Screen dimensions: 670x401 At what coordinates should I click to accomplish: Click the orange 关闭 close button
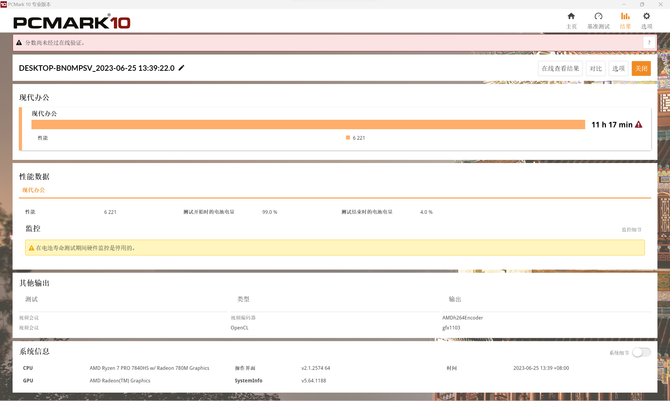641,68
